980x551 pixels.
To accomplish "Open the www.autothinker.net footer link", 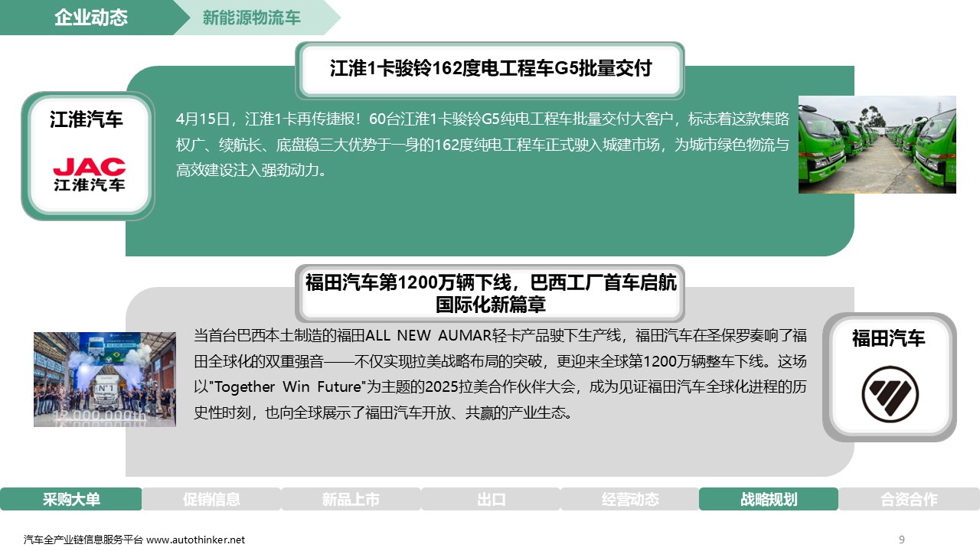I will pyautogui.click(x=196, y=540).
